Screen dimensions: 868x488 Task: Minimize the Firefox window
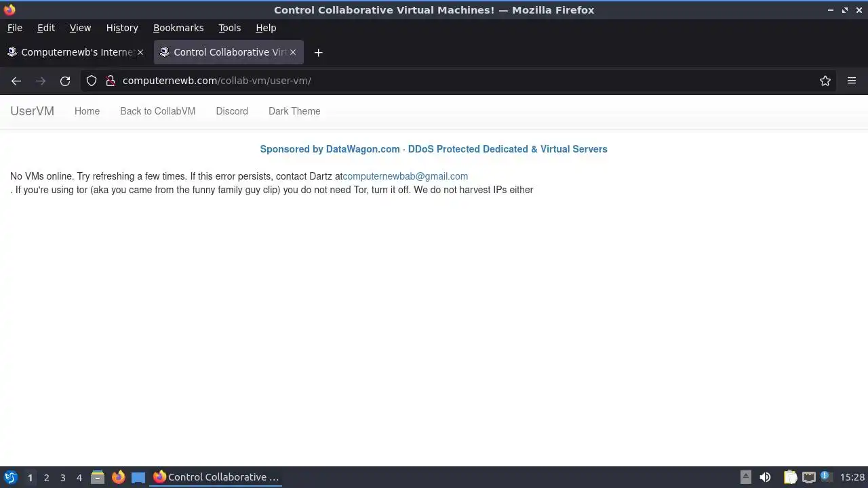pyautogui.click(x=831, y=10)
